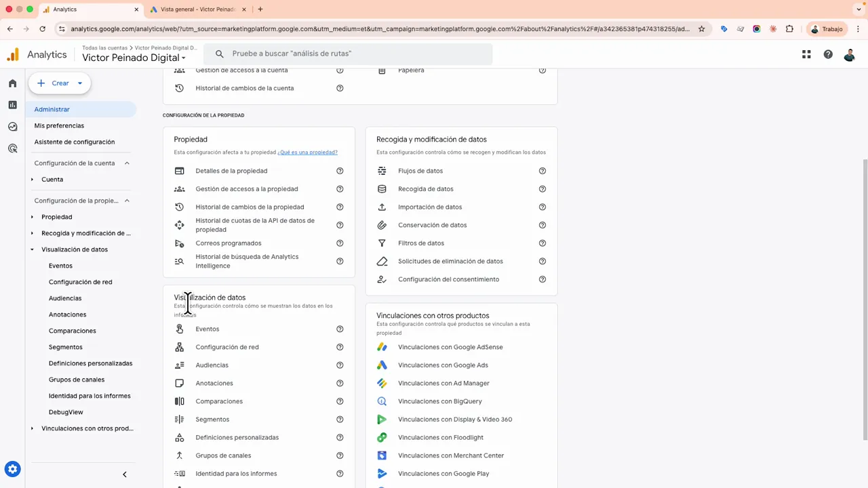
Task: Open the Explore icon in left rail
Action: (x=12, y=127)
